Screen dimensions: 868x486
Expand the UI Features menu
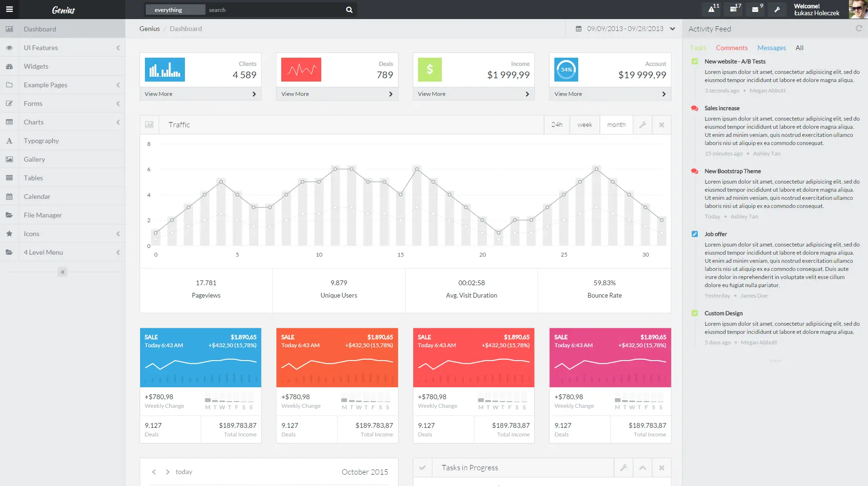pos(62,48)
